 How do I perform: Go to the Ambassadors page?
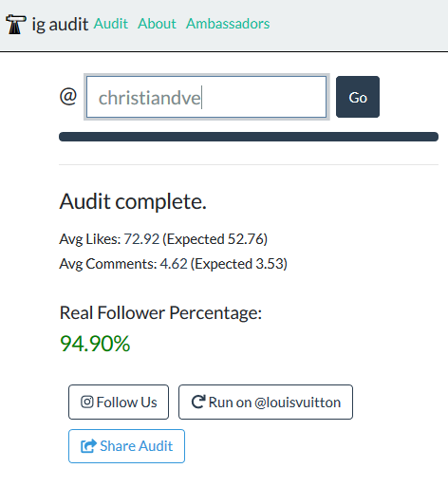pos(228,24)
